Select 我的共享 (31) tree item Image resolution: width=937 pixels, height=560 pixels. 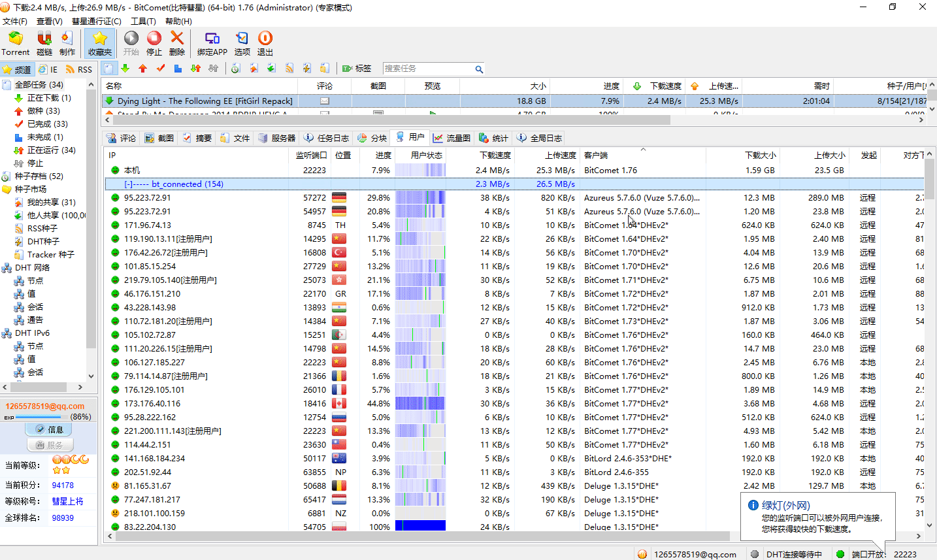[x=51, y=202]
